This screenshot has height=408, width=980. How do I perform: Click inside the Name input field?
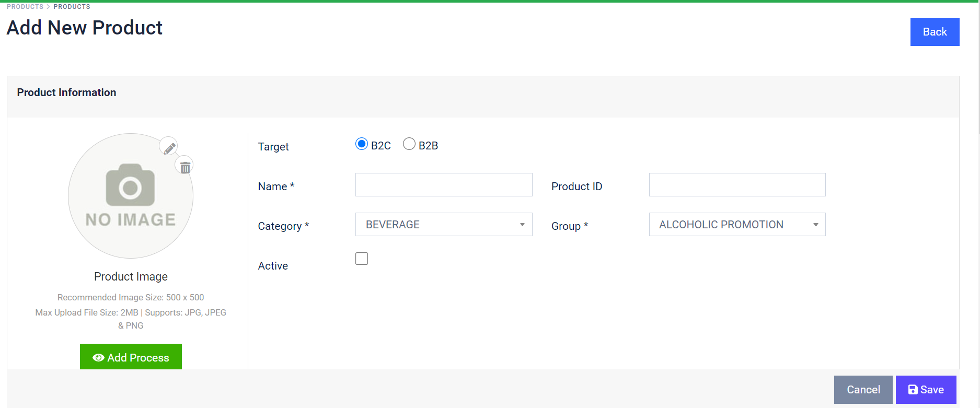tap(443, 184)
